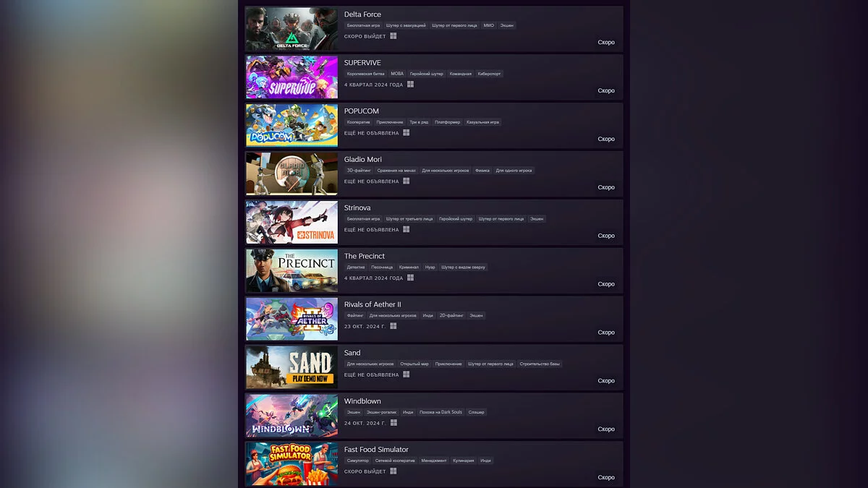Click the 'Нуар' tag under The Precinct
Image resolution: width=868 pixels, height=488 pixels.
[x=430, y=267]
